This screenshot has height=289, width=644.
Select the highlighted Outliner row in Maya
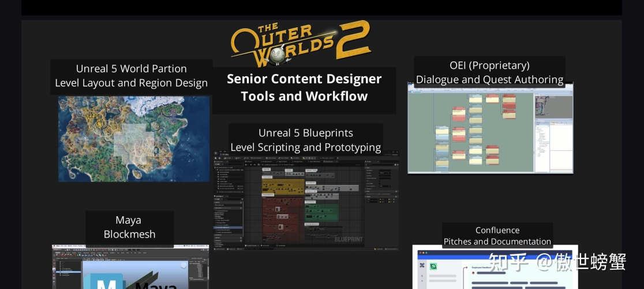[x=68, y=273]
